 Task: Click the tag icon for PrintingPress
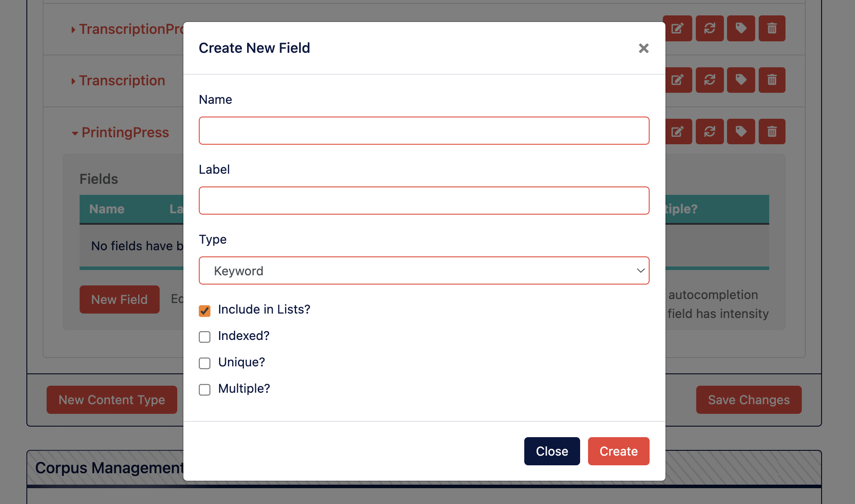739,131
